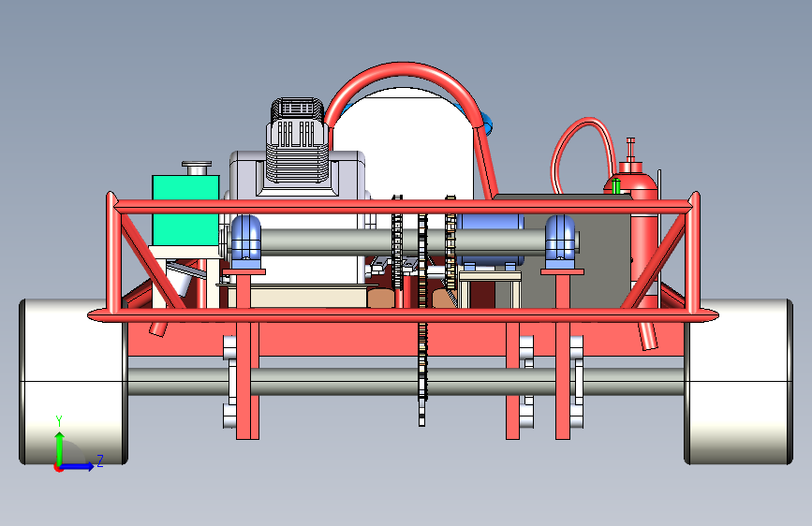This screenshot has height=526, width=812.
Task: Click the "Y" axis label
Action: pos(59,420)
